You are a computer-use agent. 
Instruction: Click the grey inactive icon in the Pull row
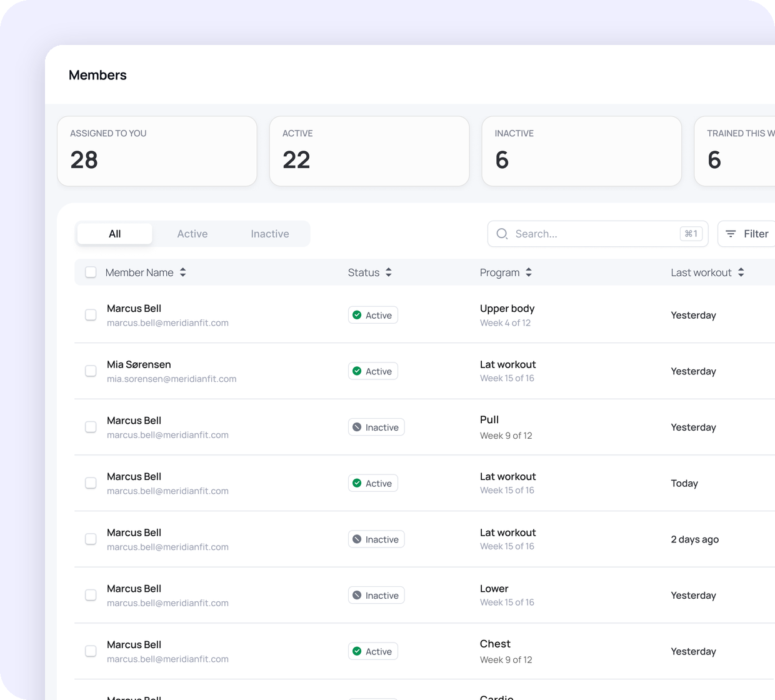coord(357,427)
